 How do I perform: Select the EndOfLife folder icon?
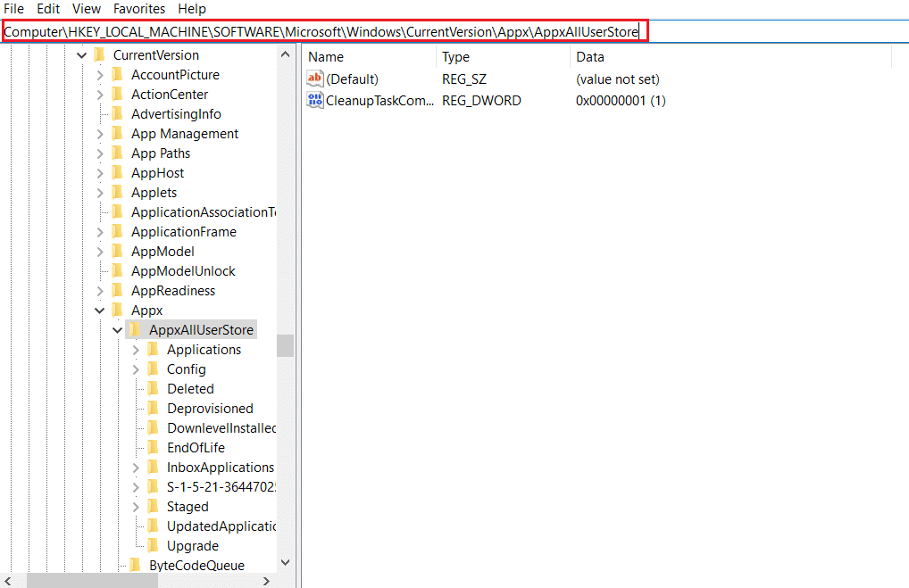point(154,448)
